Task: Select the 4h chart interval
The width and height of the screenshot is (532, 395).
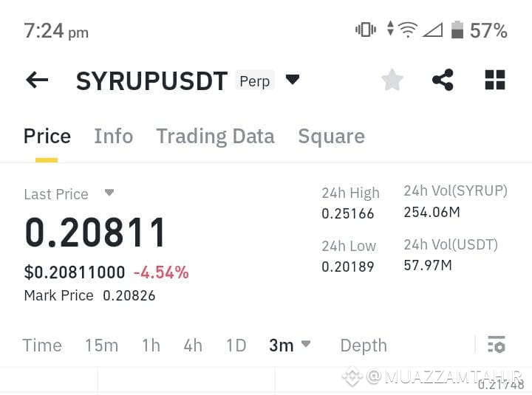Action: (x=193, y=346)
